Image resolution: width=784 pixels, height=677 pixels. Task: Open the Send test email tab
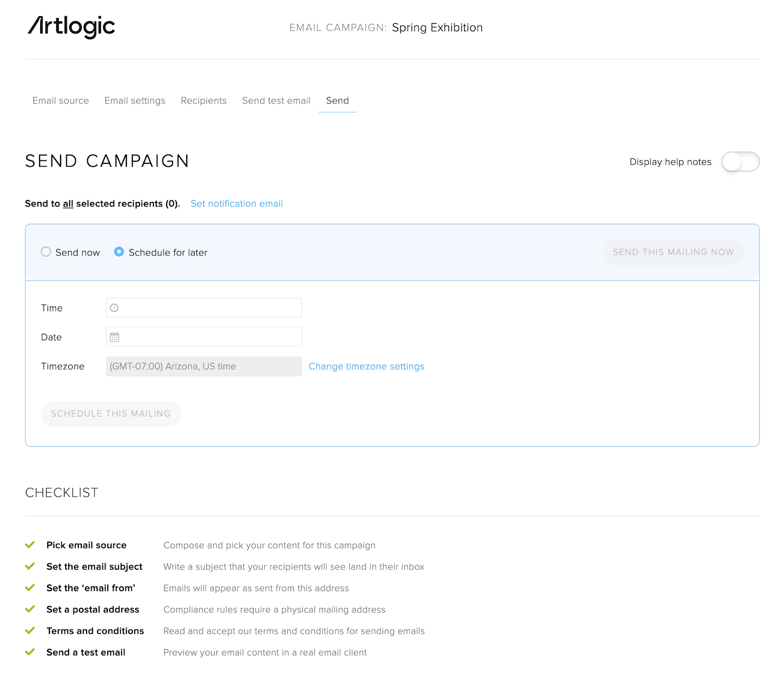click(276, 100)
